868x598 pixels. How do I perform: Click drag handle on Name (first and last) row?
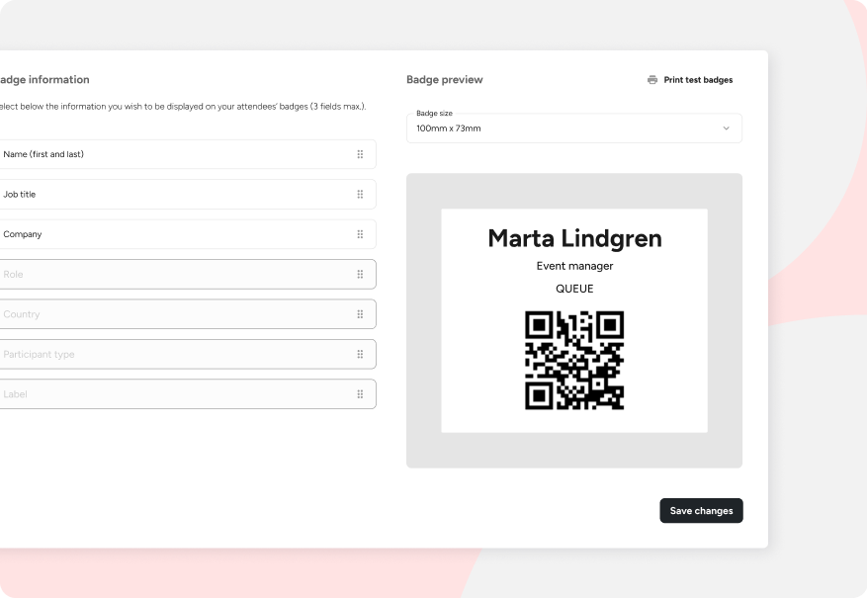pyautogui.click(x=361, y=154)
